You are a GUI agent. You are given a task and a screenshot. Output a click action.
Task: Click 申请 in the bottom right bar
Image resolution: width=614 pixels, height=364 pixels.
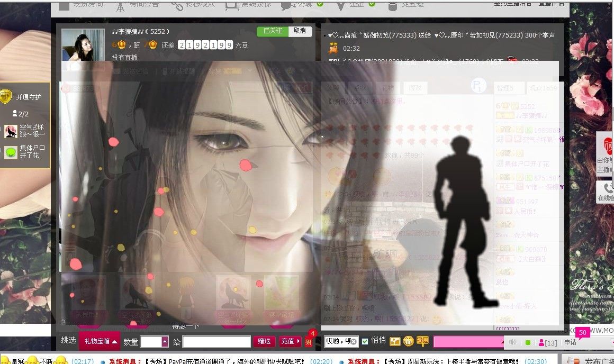click(x=570, y=342)
